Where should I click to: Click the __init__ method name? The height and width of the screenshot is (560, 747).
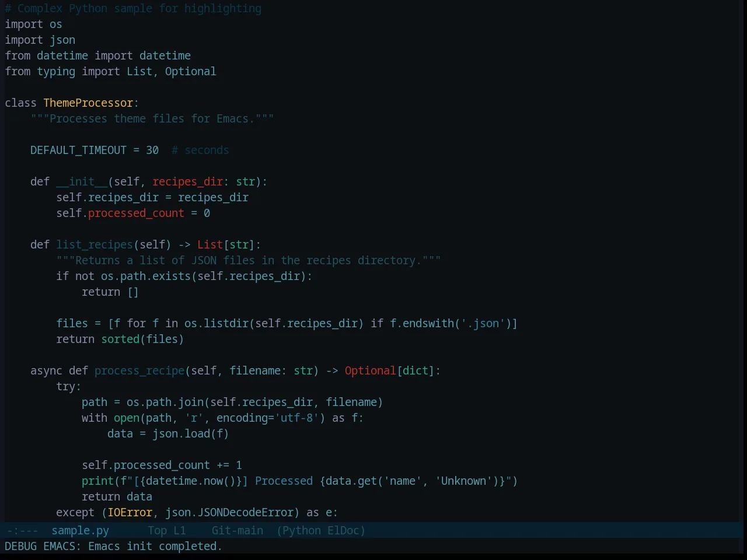(82, 181)
